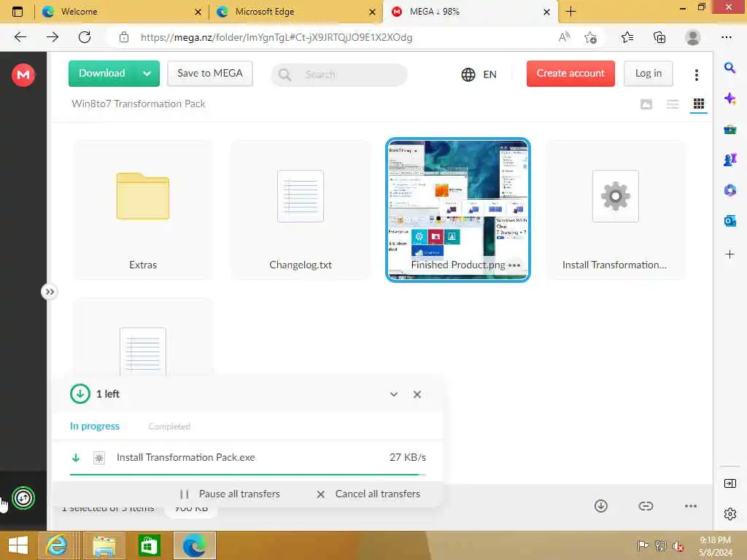Switch to image gallery view icon
This screenshot has height=560, width=747.
click(x=646, y=104)
